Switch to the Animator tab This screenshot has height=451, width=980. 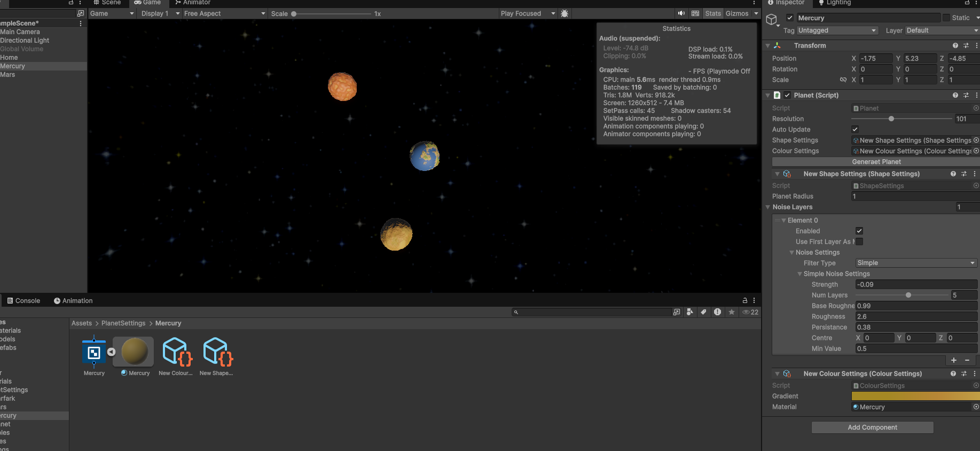pyautogui.click(x=192, y=3)
